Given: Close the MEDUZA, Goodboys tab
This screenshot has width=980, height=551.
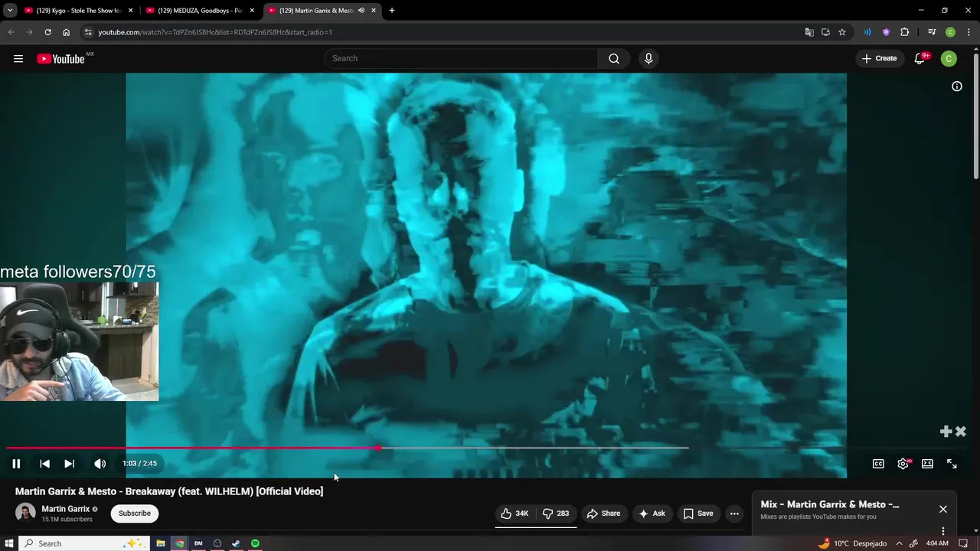Looking at the screenshot, I should coord(252,11).
